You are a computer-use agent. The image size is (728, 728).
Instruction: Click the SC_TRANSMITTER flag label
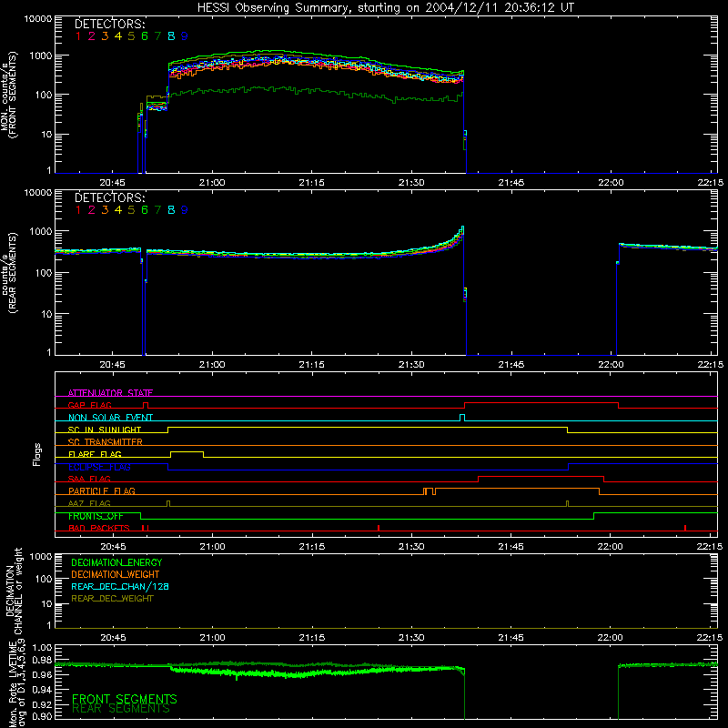pos(106,442)
